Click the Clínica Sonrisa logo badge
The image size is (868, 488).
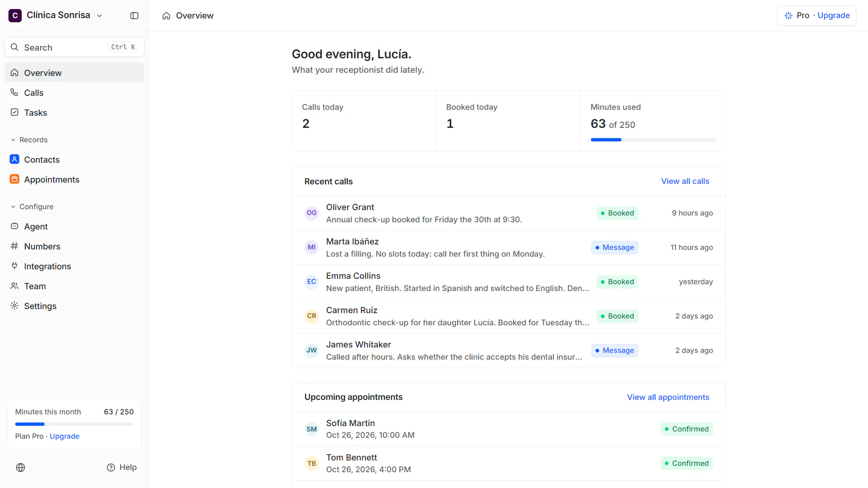15,15
